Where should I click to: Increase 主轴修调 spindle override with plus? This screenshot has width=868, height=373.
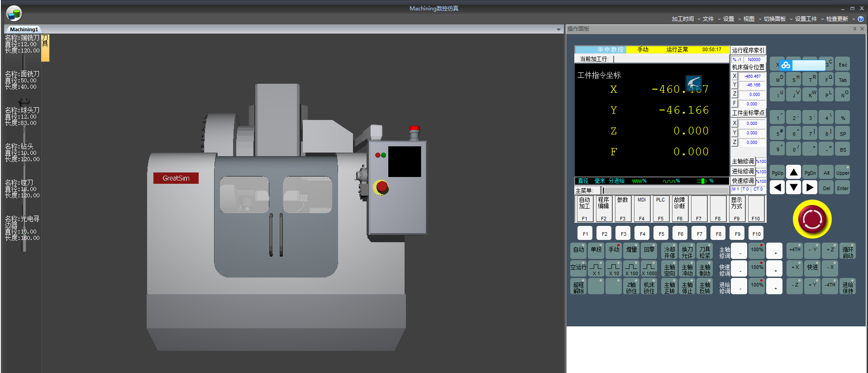click(775, 251)
